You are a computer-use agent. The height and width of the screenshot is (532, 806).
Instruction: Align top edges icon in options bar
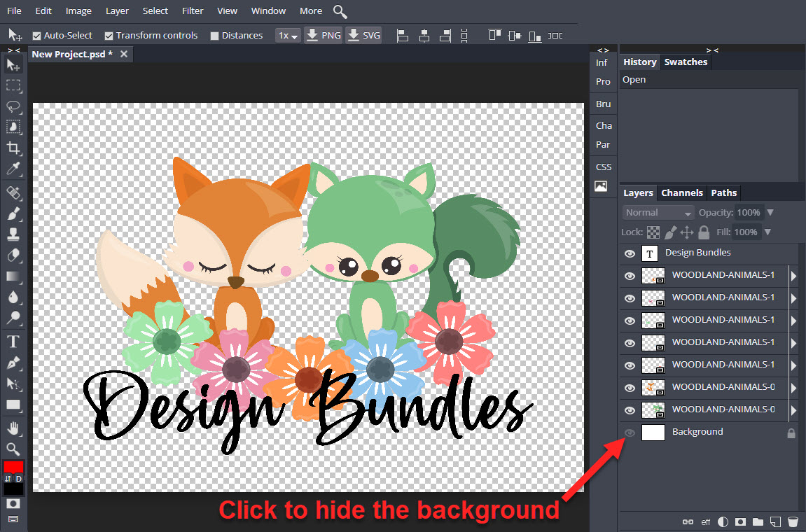494,35
